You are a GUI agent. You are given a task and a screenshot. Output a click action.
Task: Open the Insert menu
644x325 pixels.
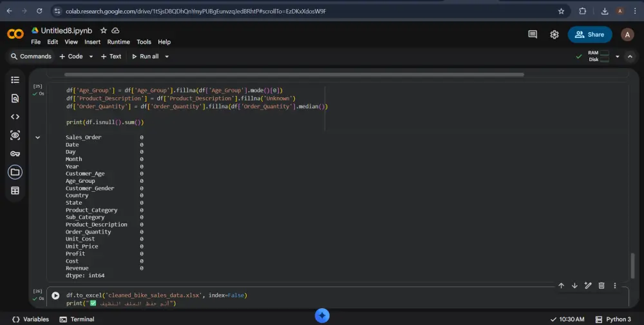tap(92, 42)
